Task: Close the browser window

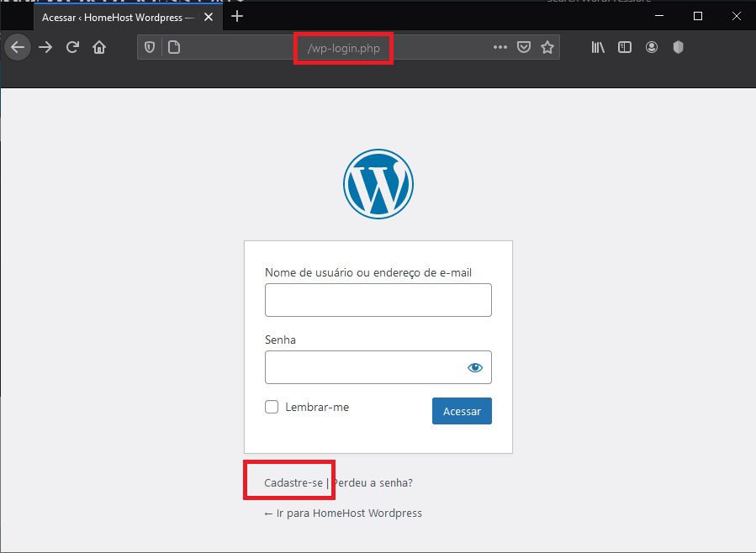Action: click(736, 16)
